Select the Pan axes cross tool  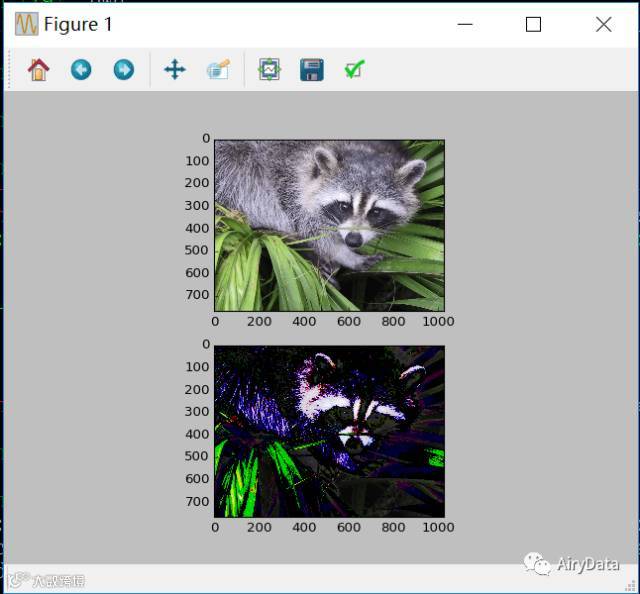pos(175,70)
